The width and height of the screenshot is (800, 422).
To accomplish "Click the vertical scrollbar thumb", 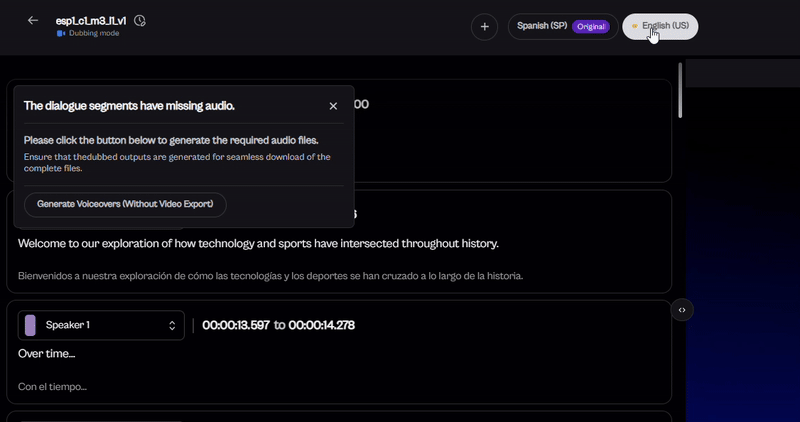I will pyautogui.click(x=680, y=90).
